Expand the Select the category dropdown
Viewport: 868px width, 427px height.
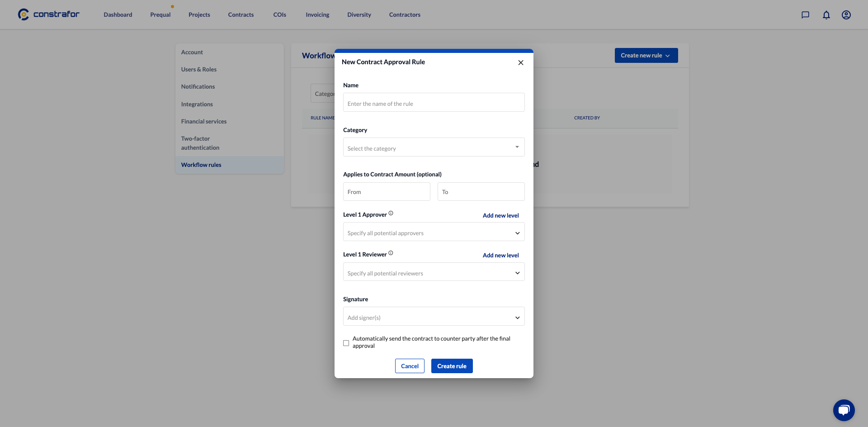click(434, 147)
